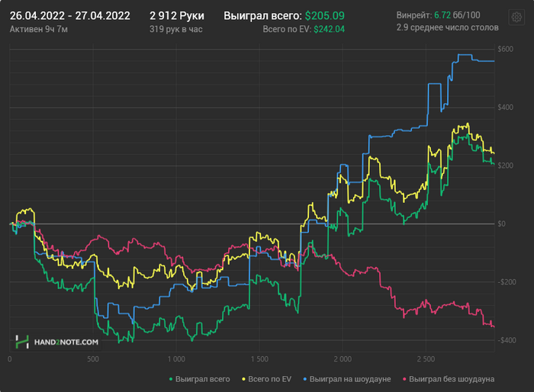
Task: Click the 'Выиграл всего:' heading label
Action: coord(262,16)
